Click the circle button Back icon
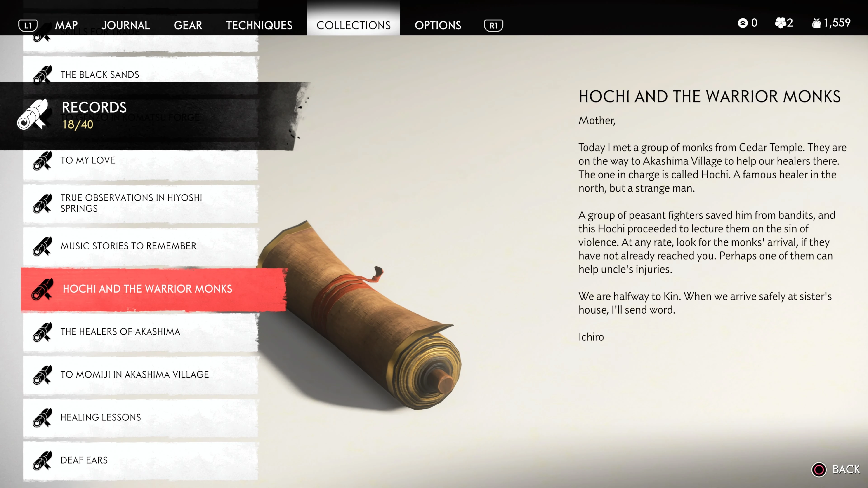The image size is (868, 488). (819, 469)
